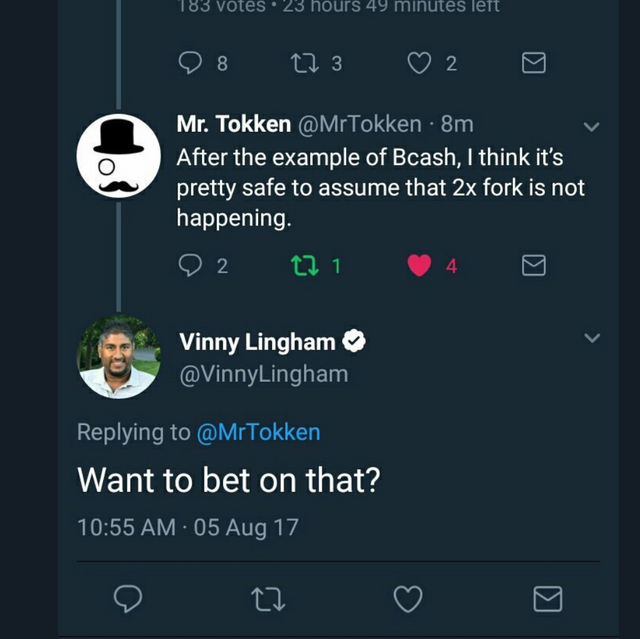Send Vinny Lingham's tweet via message
The image size is (640, 639).
click(x=547, y=599)
